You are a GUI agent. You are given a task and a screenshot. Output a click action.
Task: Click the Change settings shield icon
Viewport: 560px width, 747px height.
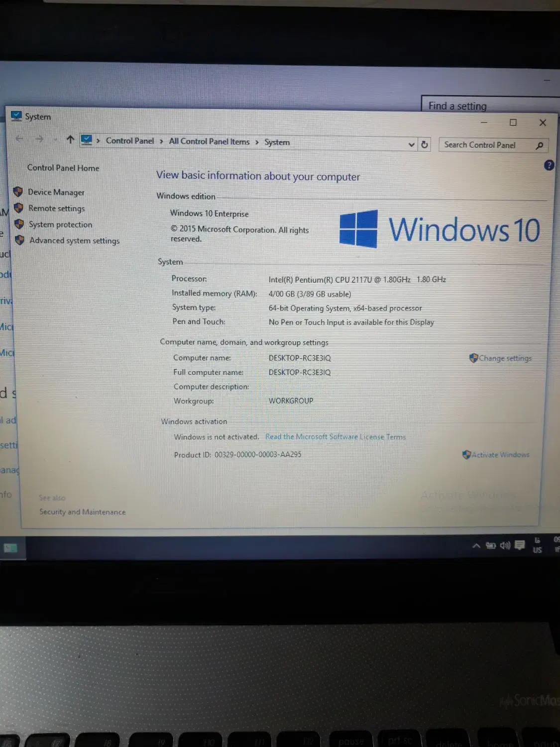pos(474,358)
